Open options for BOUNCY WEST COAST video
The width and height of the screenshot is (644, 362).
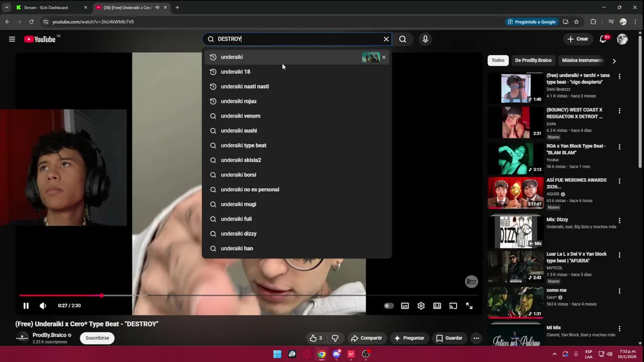point(619,111)
